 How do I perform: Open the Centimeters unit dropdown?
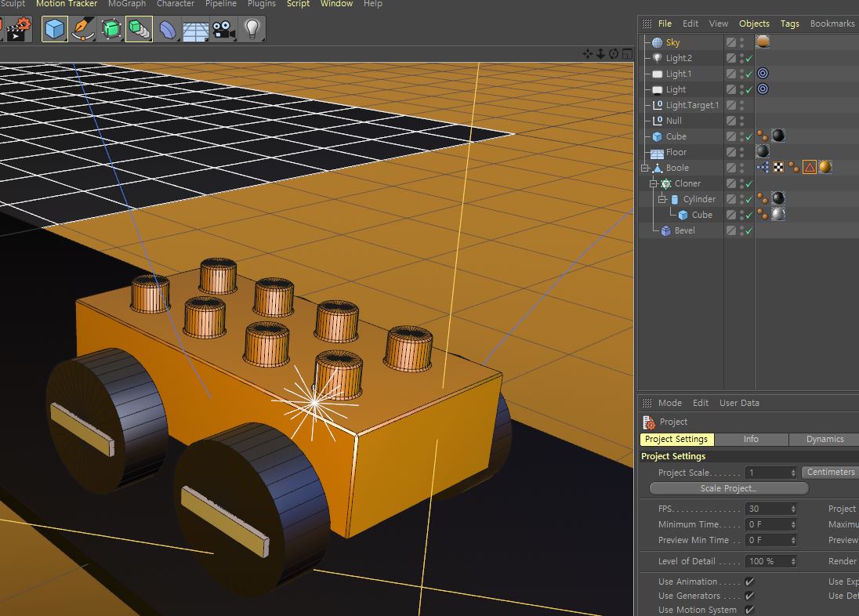point(830,472)
